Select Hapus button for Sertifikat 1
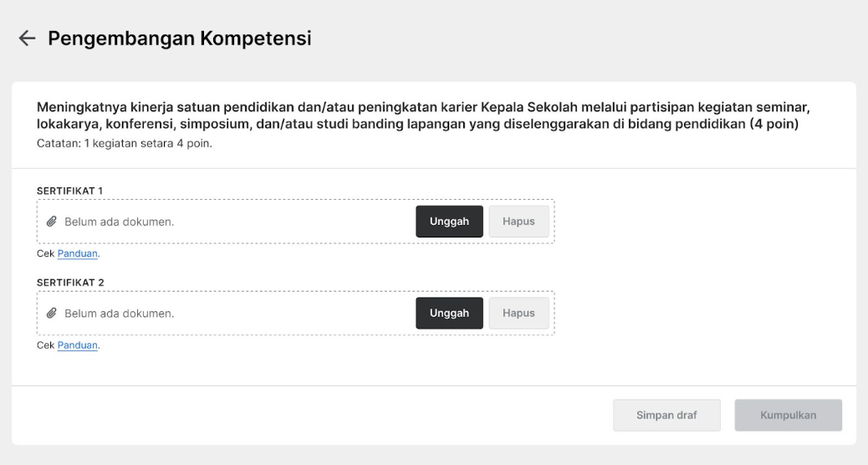 (518, 222)
